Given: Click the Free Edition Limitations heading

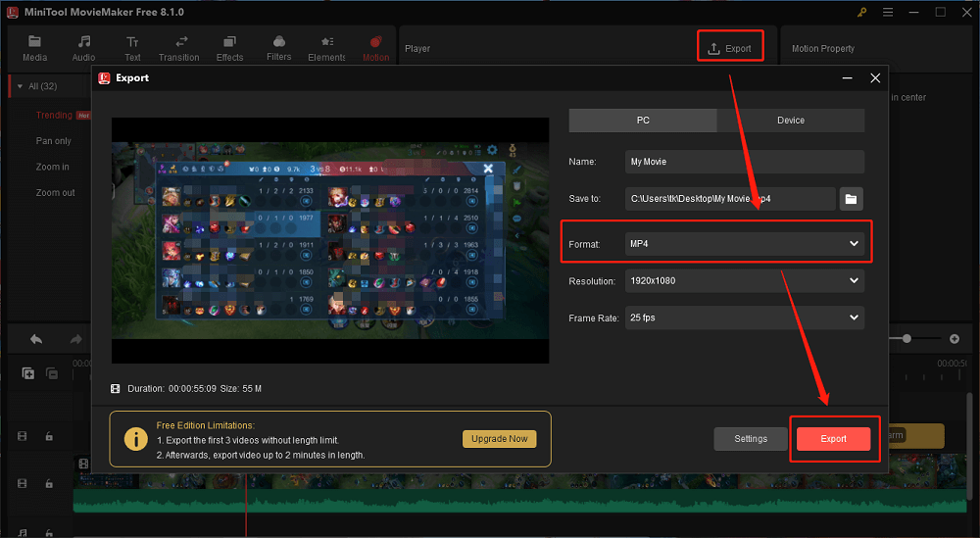Looking at the screenshot, I should point(205,425).
